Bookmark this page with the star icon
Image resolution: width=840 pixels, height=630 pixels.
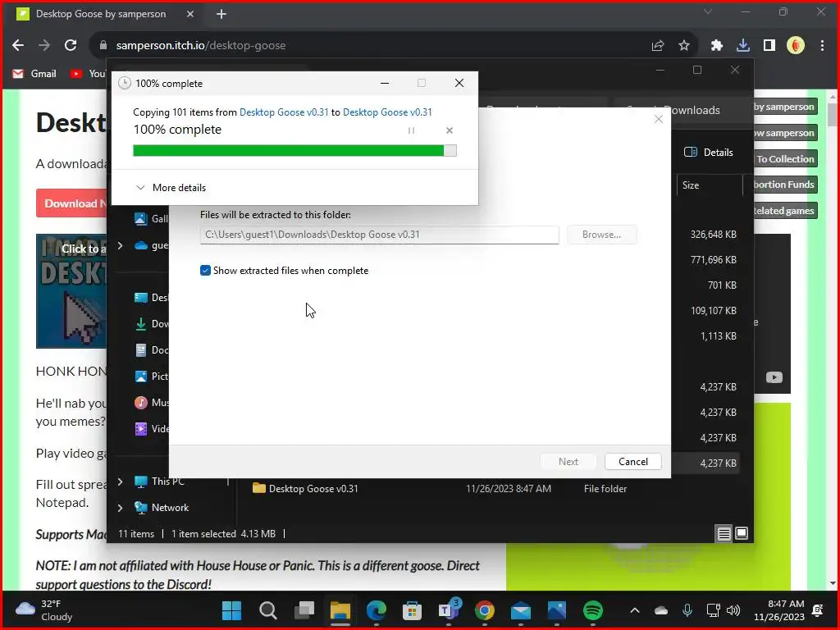(684, 46)
